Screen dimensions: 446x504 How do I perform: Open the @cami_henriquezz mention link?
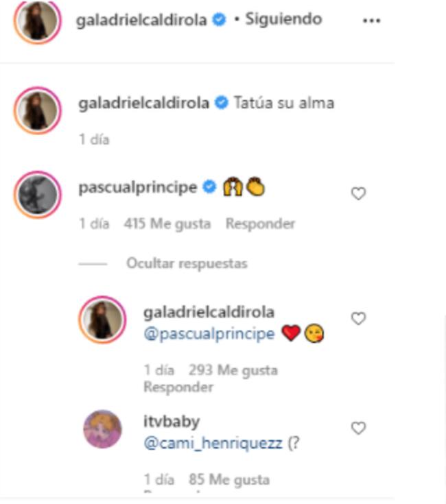coord(213,443)
